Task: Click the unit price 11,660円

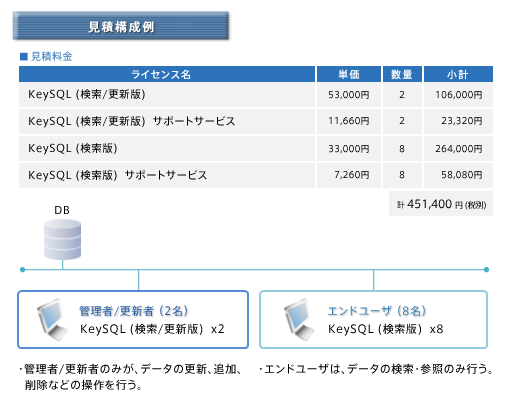Action: (x=349, y=121)
